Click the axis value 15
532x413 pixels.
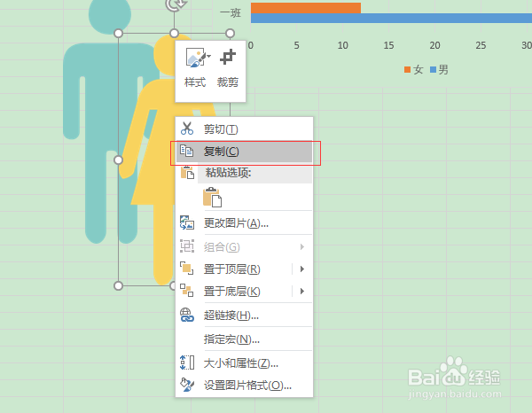(388, 45)
